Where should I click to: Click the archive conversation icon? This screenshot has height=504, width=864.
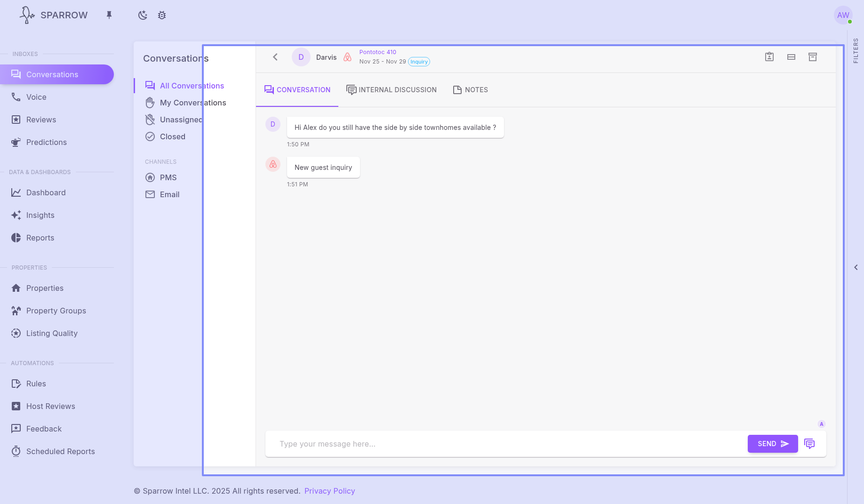click(813, 57)
